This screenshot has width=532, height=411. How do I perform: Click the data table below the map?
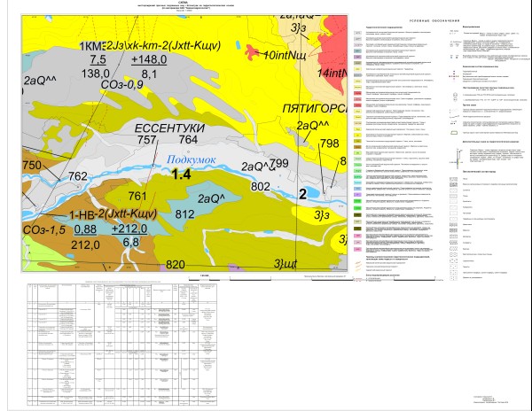[122, 345]
